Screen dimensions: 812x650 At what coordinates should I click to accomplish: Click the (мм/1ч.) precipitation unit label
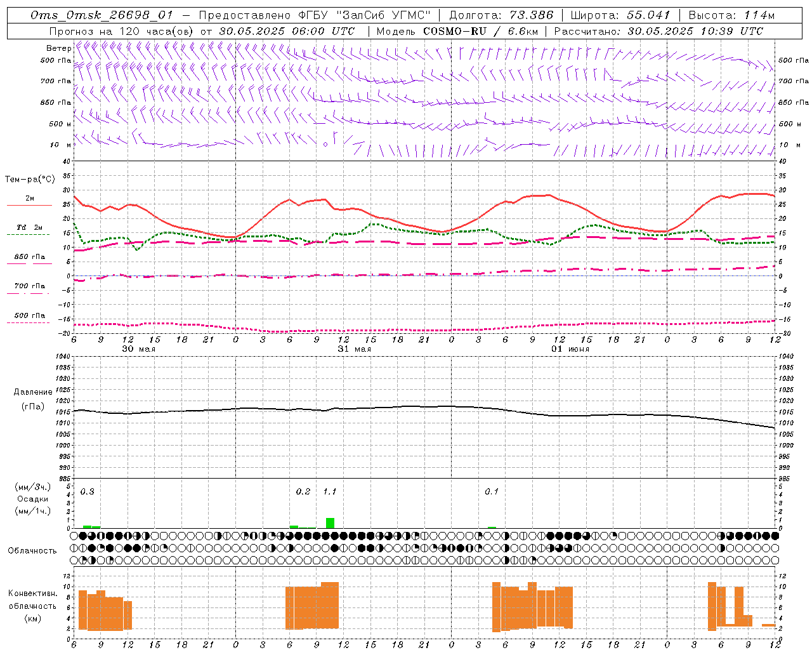coord(32,511)
